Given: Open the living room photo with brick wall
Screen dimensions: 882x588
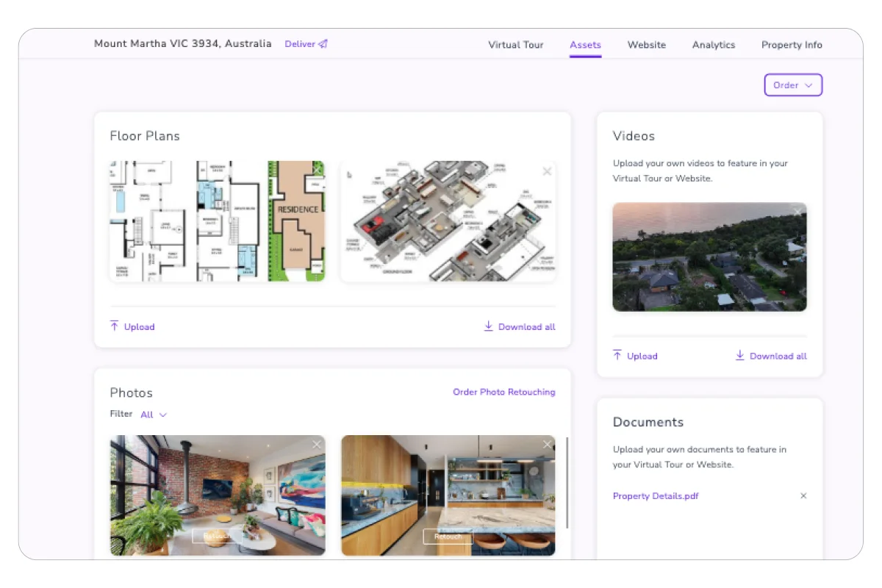Looking at the screenshot, I should pyautogui.click(x=218, y=495).
